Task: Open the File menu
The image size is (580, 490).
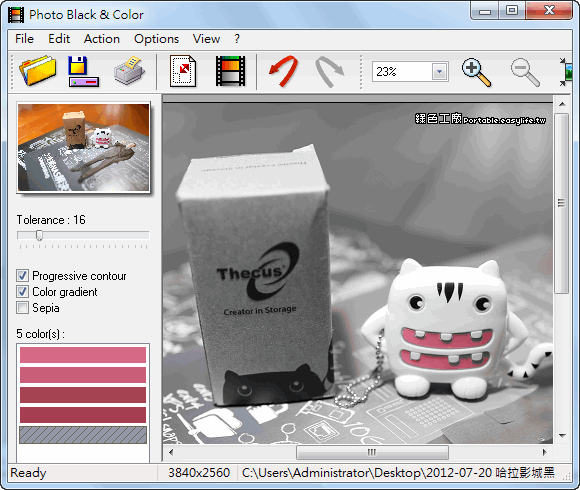Action: pyautogui.click(x=24, y=39)
